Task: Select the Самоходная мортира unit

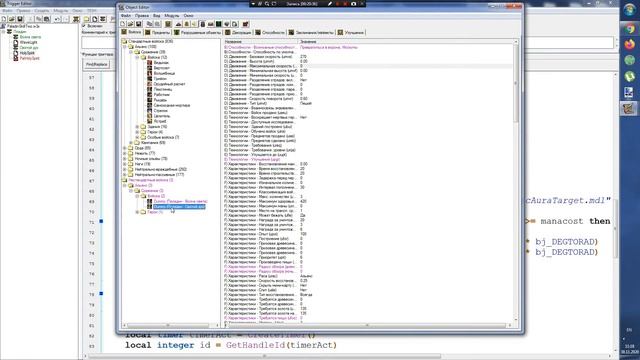Action: pyautogui.click(x=171, y=105)
